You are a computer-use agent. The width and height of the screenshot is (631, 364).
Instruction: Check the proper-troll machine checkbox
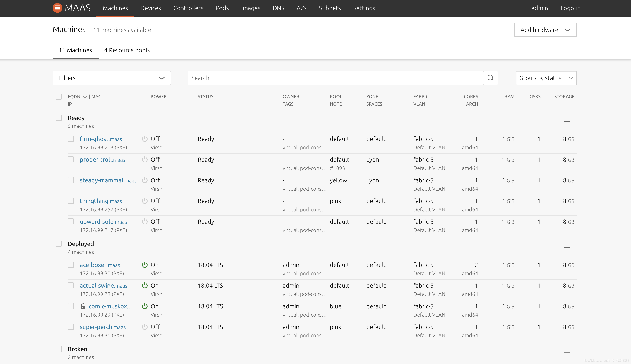coord(71,159)
